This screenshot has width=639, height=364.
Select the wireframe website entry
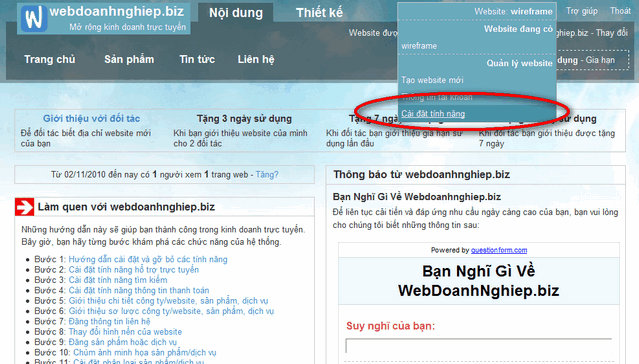tap(419, 46)
